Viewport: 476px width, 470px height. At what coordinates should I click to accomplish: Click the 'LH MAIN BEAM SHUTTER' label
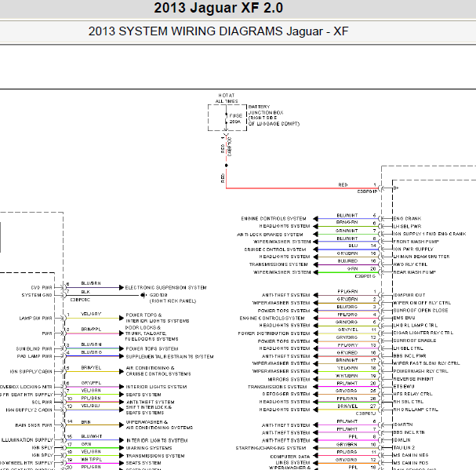(x=421, y=257)
